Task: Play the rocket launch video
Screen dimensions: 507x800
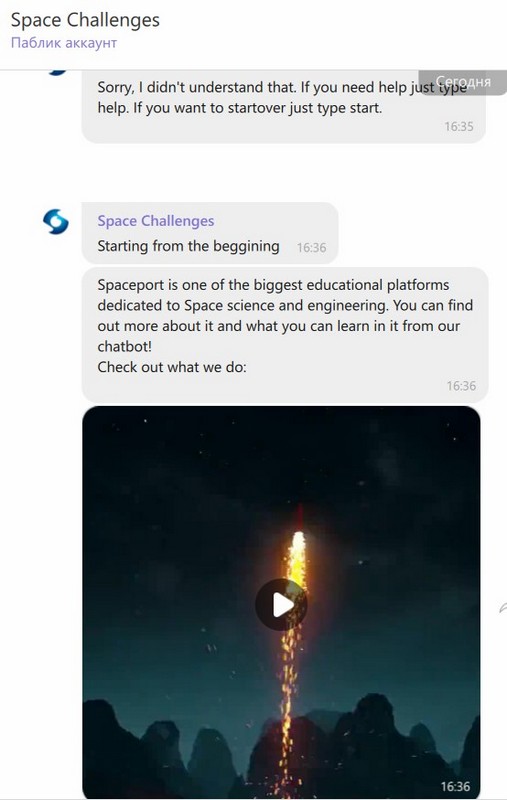Action: pyautogui.click(x=281, y=605)
